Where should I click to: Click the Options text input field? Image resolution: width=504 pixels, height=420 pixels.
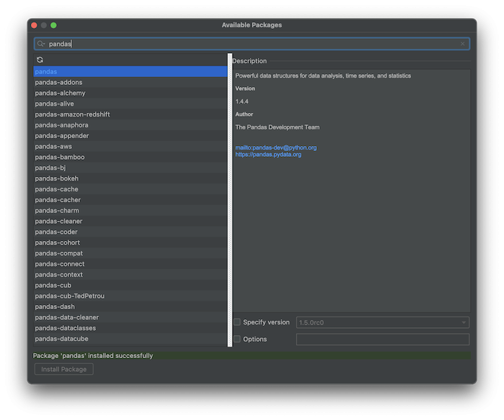[382, 339]
